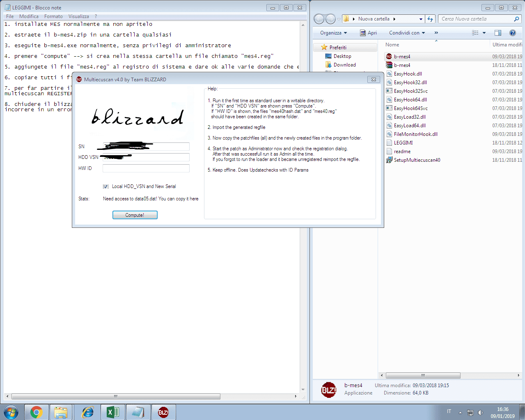Expand Nuova cartella breadcrumb arrow
Screen dimensions: 525x420
tap(394, 19)
